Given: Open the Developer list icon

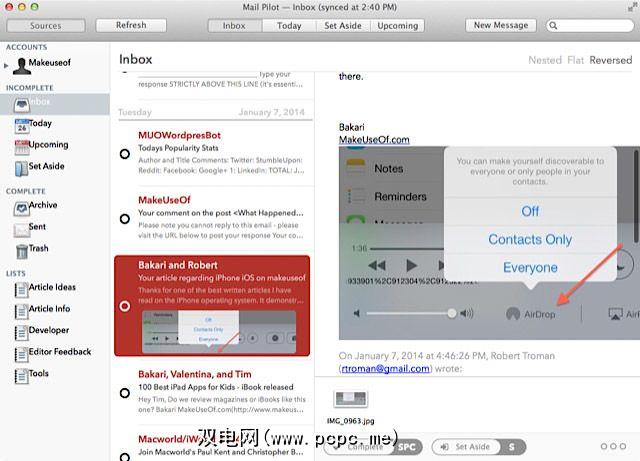Looking at the screenshot, I should click(21, 333).
